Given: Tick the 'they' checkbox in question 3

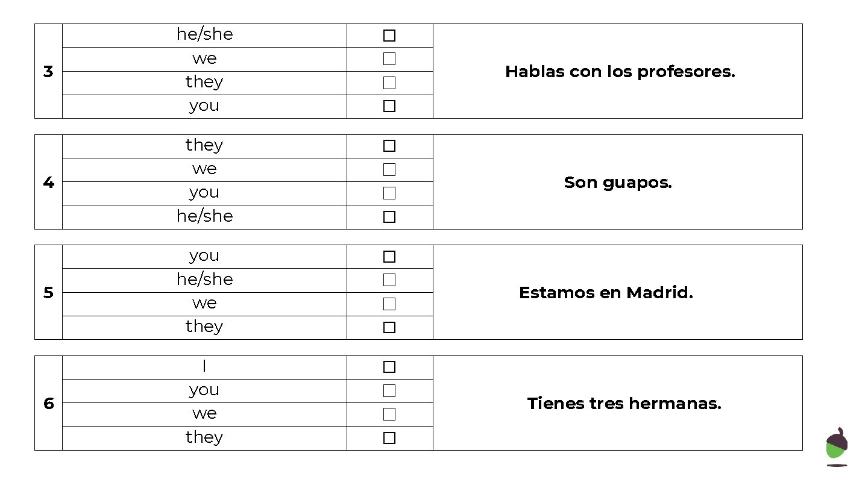Looking at the screenshot, I should (x=389, y=83).
